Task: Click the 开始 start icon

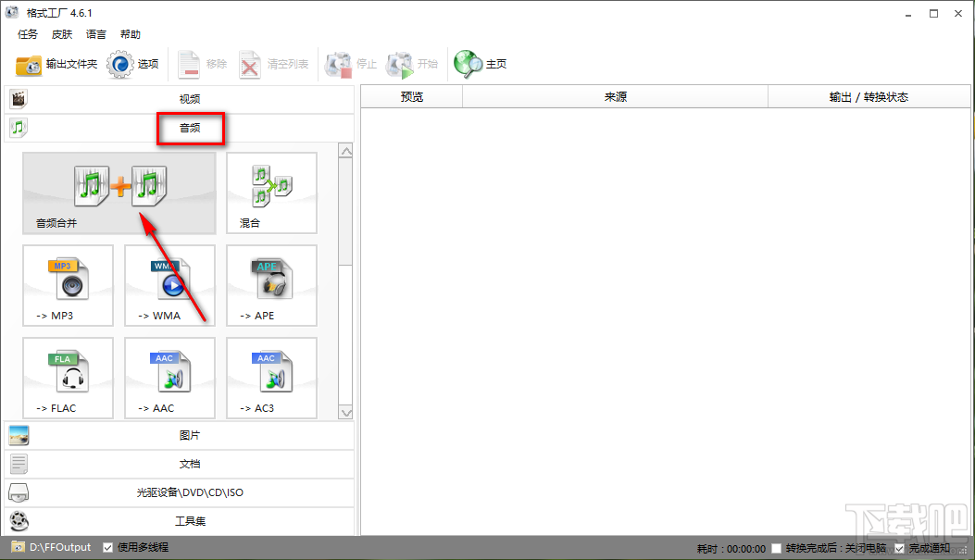Action: [x=400, y=65]
